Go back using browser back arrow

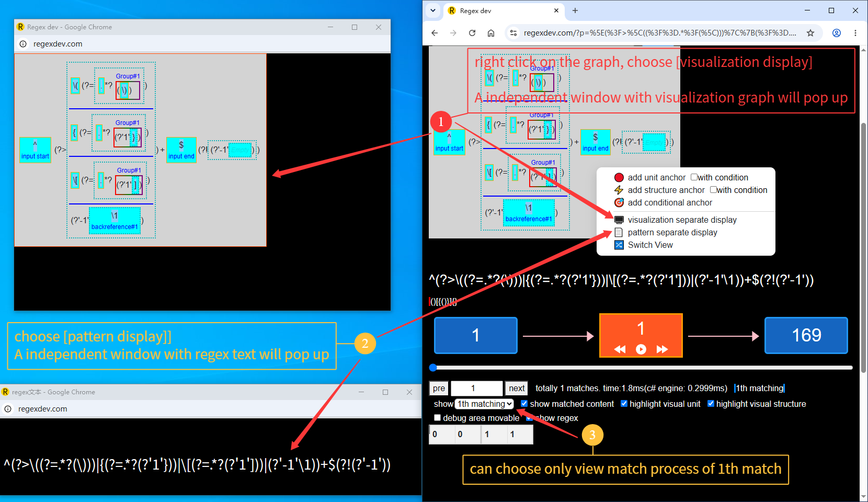(435, 33)
